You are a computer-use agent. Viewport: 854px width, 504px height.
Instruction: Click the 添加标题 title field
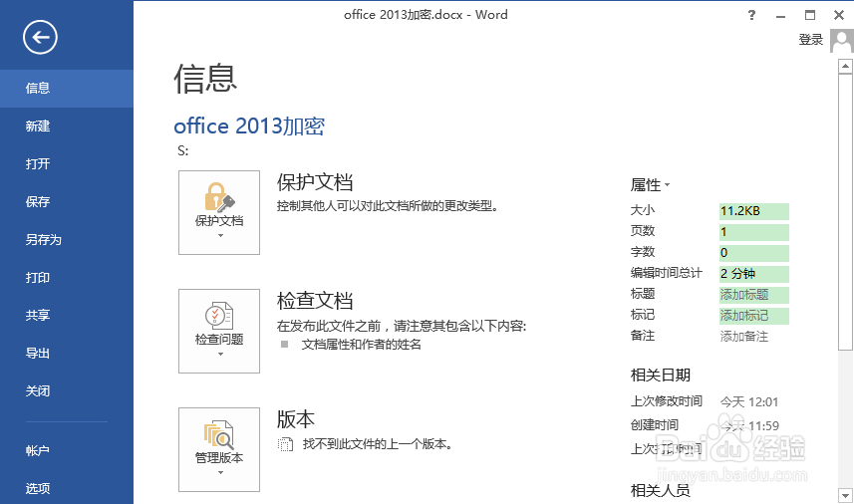[x=753, y=295]
